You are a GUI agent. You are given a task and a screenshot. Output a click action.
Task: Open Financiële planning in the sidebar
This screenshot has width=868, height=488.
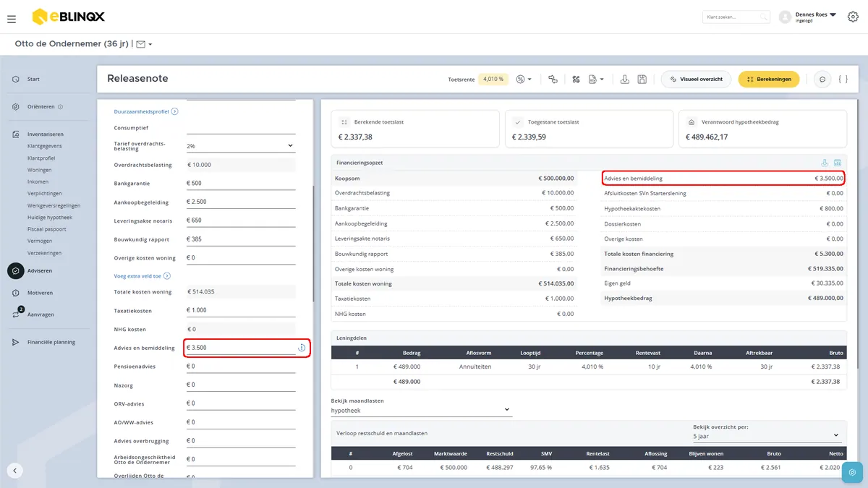click(x=51, y=342)
